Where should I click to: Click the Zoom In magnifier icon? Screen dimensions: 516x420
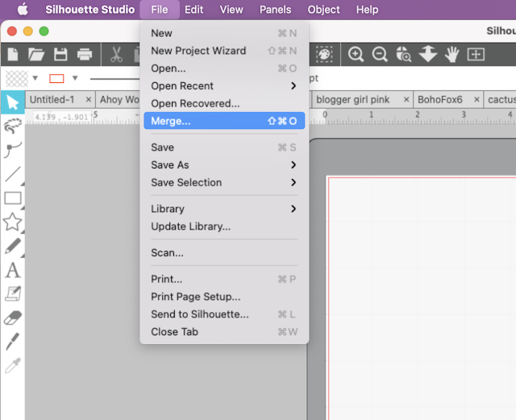[356, 54]
